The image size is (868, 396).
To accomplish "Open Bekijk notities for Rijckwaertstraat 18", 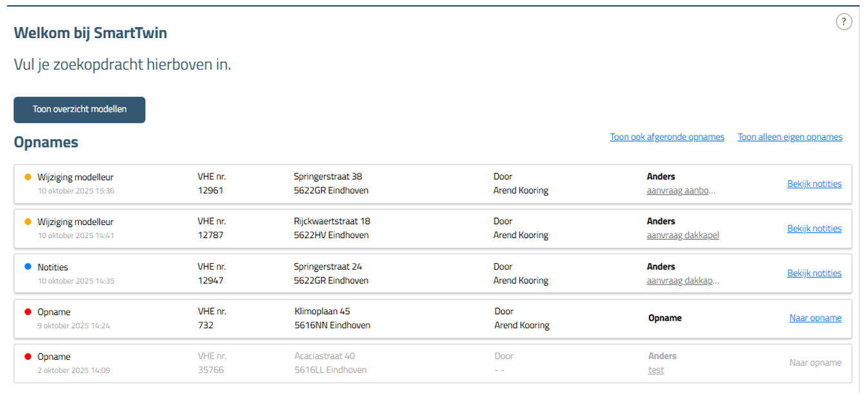I will (x=814, y=228).
